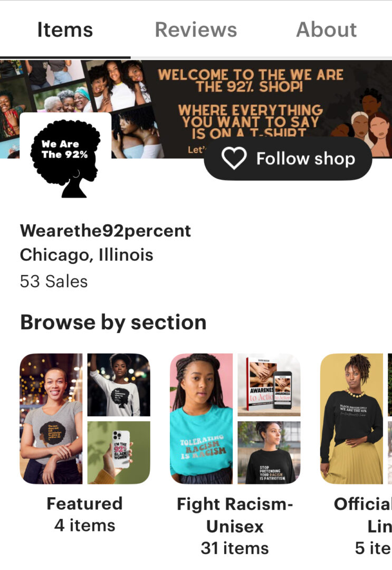The width and height of the screenshot is (392, 570).
Task: Open the Tolerating Racism teal shirt thumbnail
Action: click(201, 419)
